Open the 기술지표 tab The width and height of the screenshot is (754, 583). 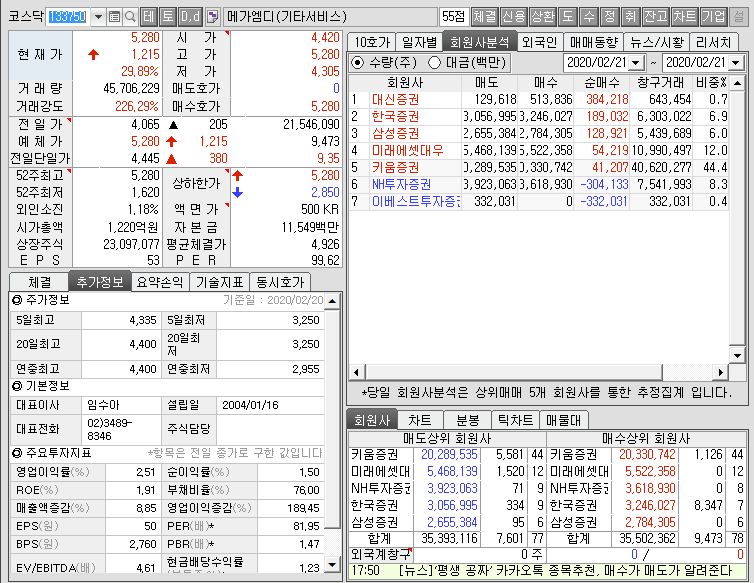click(x=219, y=282)
